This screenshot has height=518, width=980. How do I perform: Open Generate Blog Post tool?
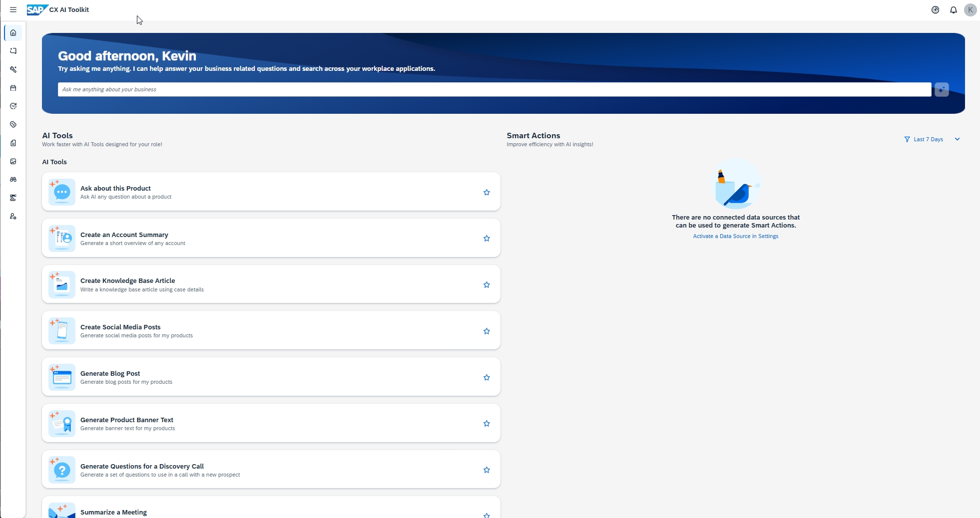[x=271, y=377]
